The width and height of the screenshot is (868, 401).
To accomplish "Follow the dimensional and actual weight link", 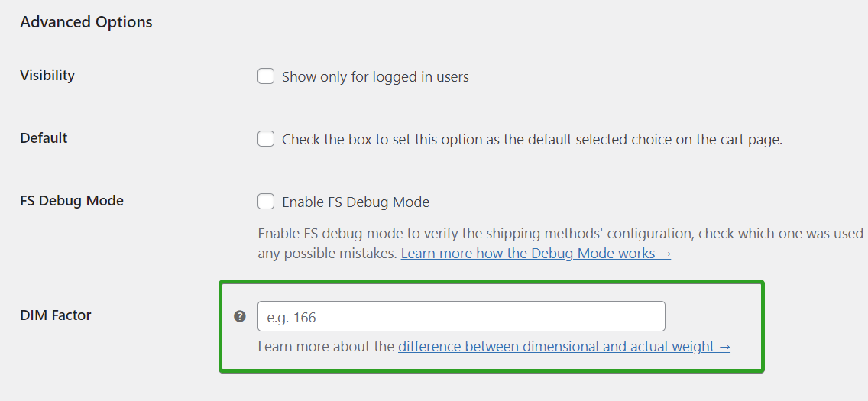I will 564,346.
